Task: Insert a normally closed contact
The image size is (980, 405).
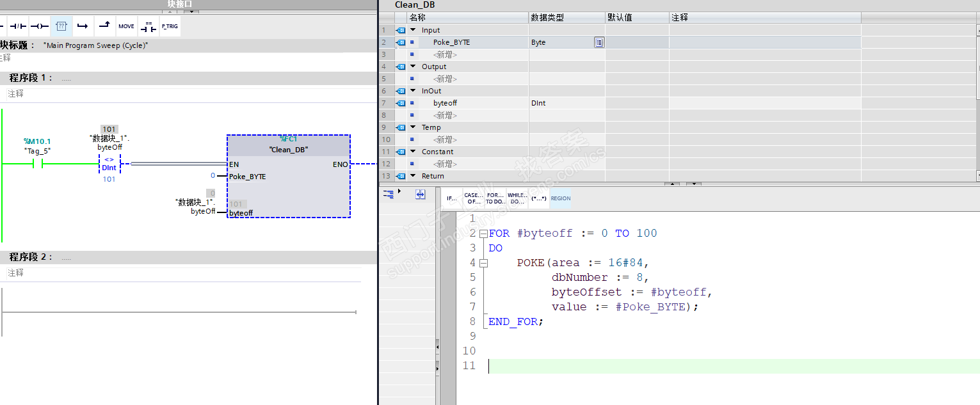Action: (17, 26)
